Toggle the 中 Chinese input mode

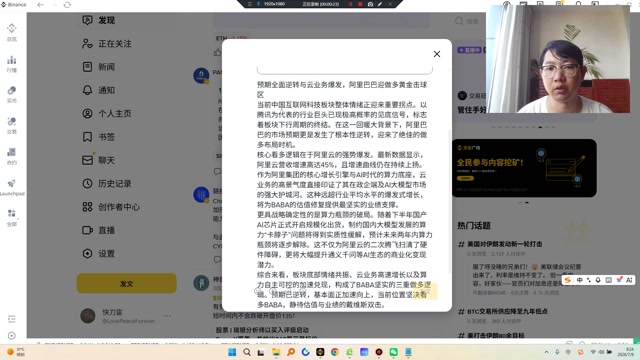[x=580, y=280]
